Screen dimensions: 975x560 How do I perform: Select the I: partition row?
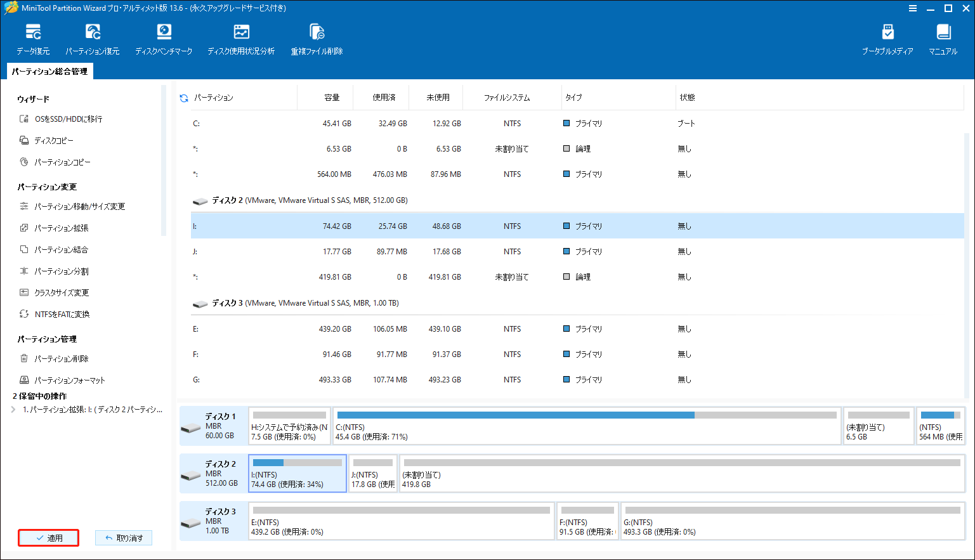pyautogui.click(x=577, y=226)
